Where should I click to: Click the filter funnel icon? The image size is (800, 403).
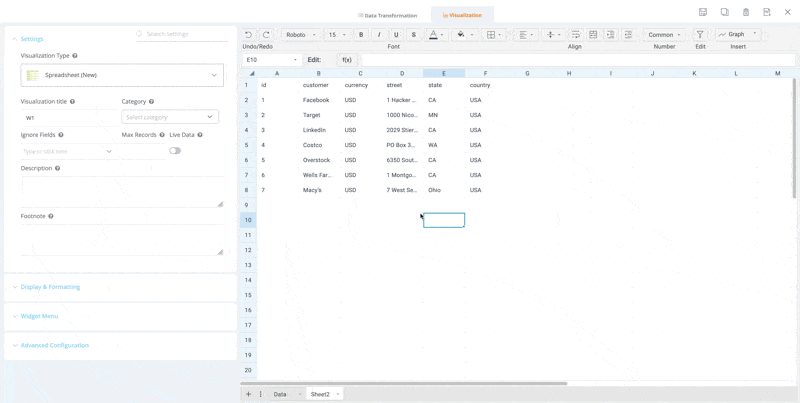(700, 35)
